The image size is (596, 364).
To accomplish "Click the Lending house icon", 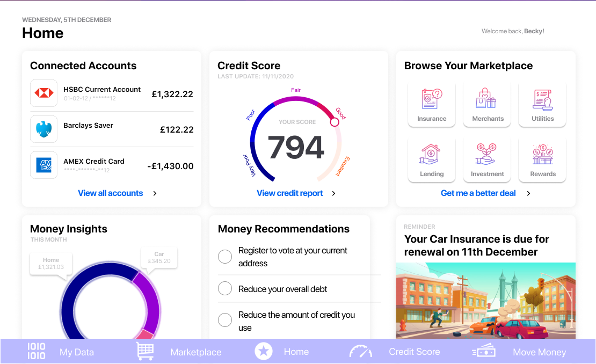I will coord(432,155).
